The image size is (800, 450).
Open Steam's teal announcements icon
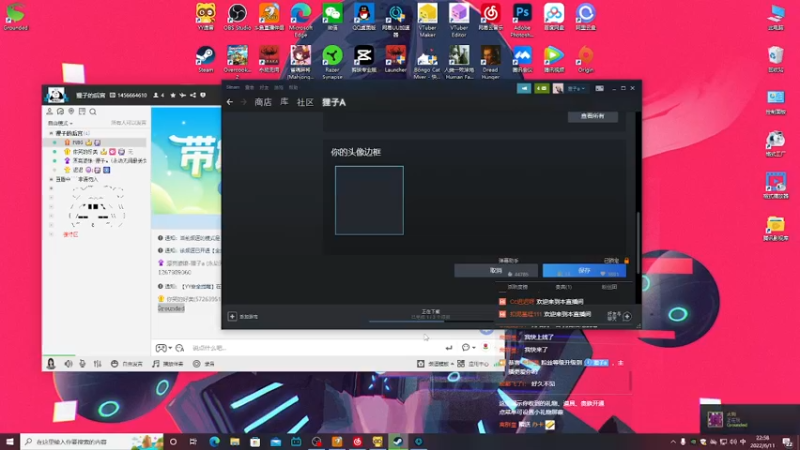(524, 88)
